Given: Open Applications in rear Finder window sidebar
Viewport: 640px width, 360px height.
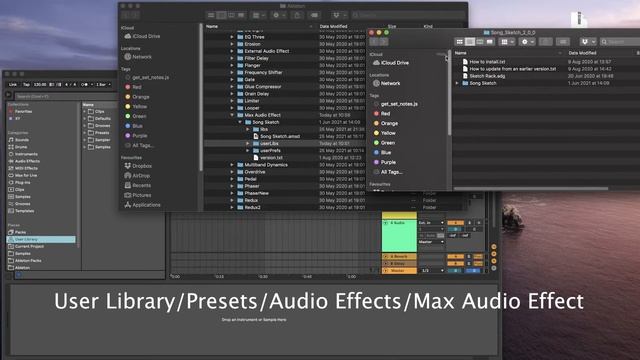Looking at the screenshot, I should click(x=142, y=205).
